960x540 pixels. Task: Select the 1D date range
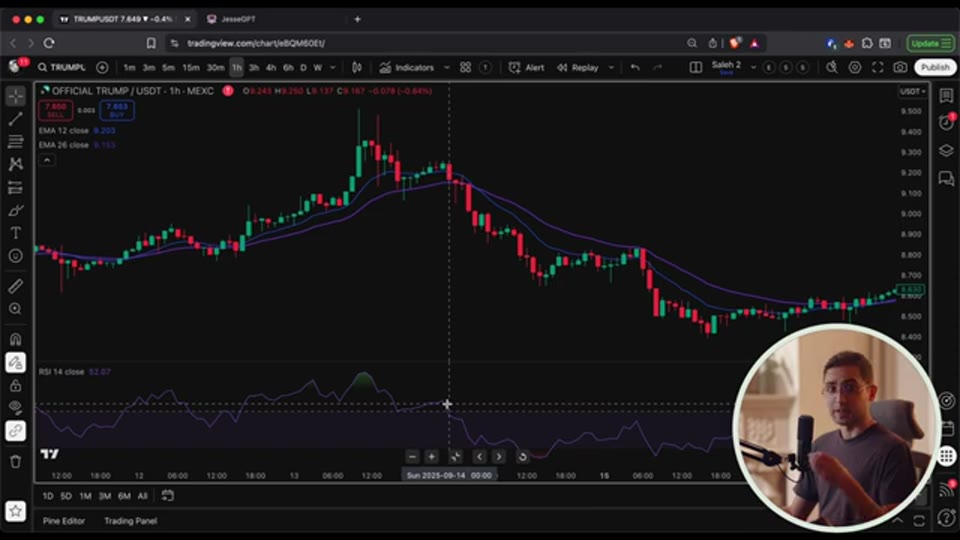click(48, 496)
